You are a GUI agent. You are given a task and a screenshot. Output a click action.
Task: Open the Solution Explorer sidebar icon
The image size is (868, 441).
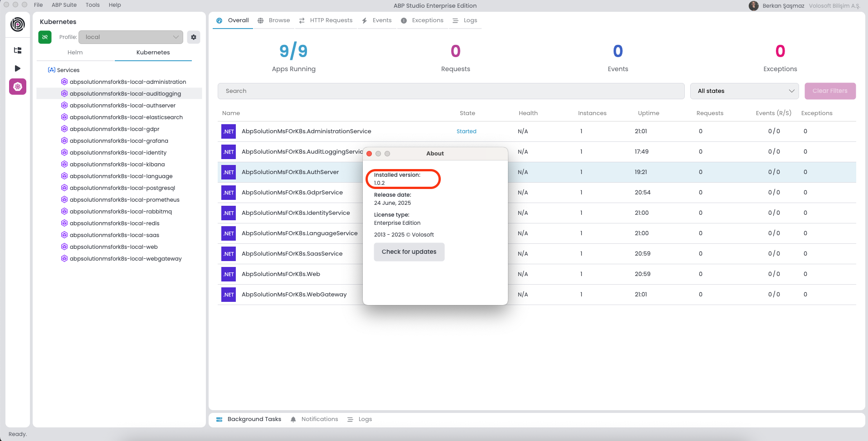tap(18, 50)
